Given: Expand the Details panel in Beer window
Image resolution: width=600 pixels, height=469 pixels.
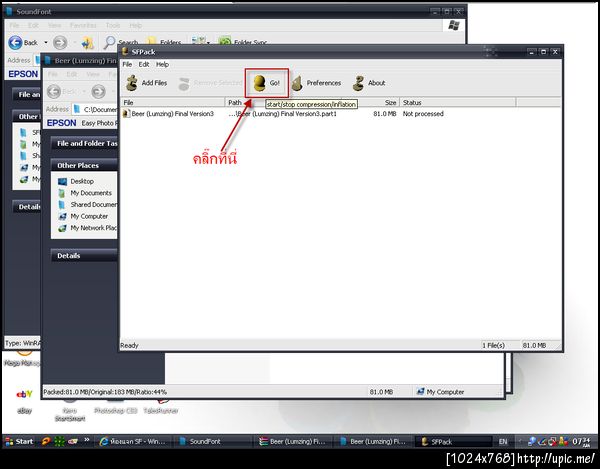Looking at the screenshot, I should [x=84, y=256].
